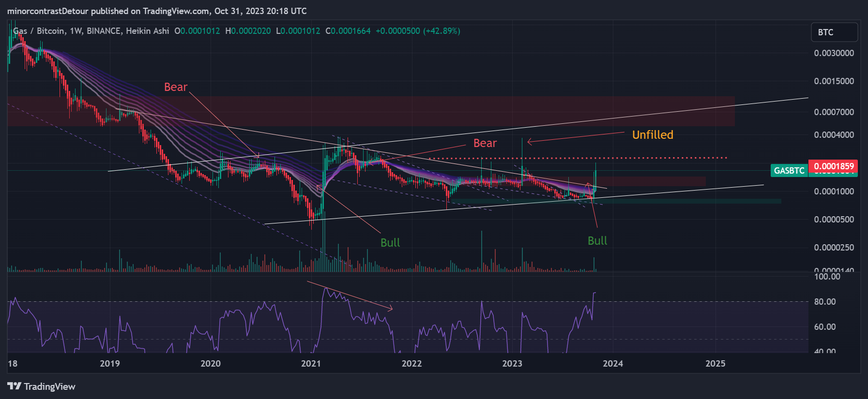868x399 pixels.
Task: Click the 2021 time axis label
Action: click(311, 364)
